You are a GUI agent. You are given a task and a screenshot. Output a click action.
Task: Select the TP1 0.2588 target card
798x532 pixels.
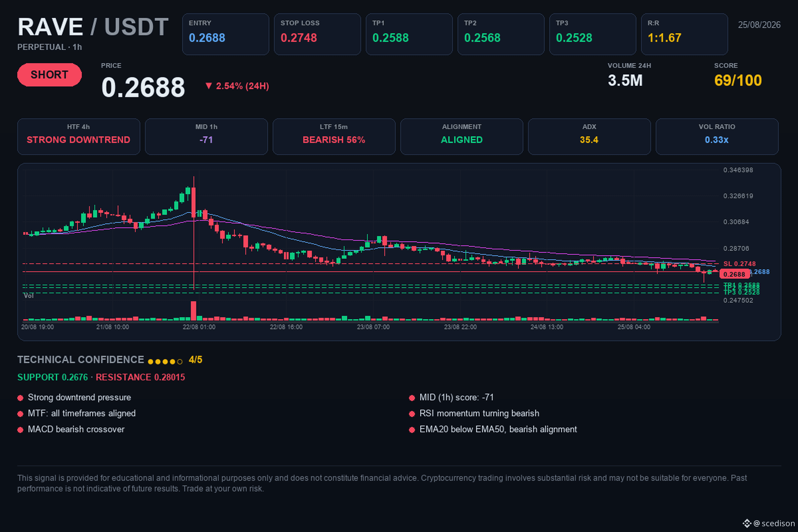pos(409,34)
